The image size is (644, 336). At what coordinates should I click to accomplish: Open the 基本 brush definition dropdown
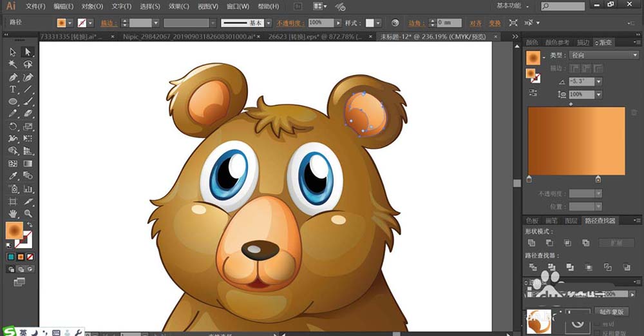[269, 23]
